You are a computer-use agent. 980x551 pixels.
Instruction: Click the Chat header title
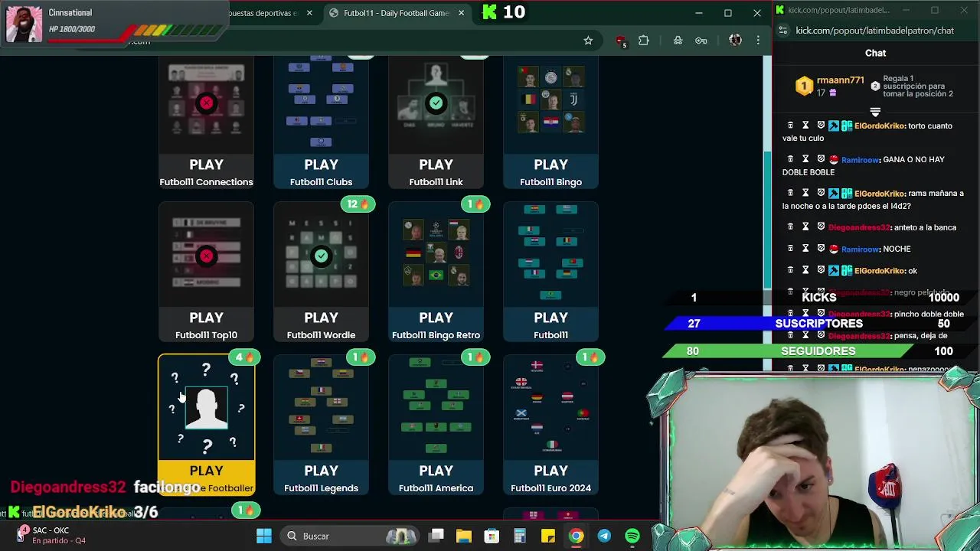[875, 53]
